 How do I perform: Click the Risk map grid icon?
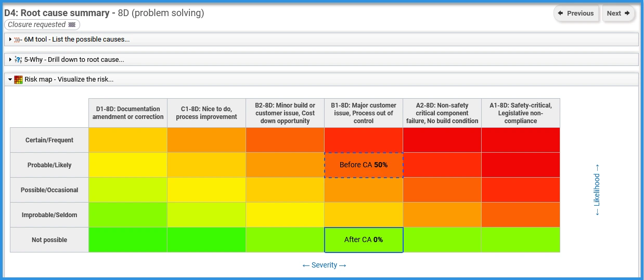pyautogui.click(x=19, y=79)
